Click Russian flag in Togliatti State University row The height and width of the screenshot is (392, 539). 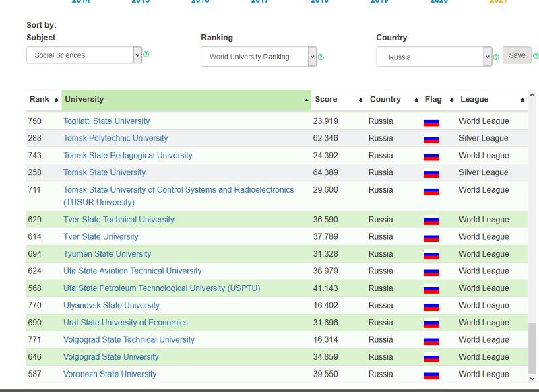[431, 122]
